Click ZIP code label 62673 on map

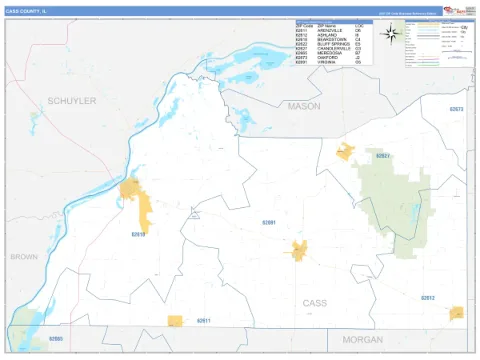click(x=456, y=109)
